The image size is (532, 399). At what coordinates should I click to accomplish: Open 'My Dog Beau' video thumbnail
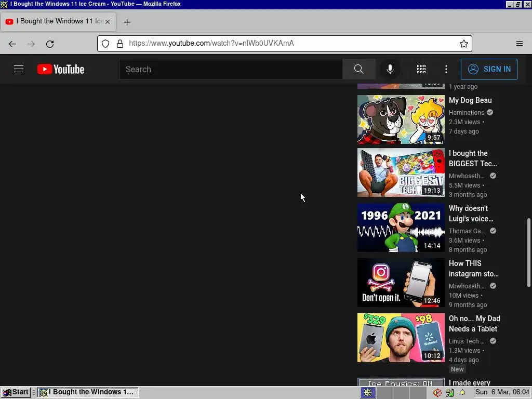pyautogui.click(x=401, y=119)
